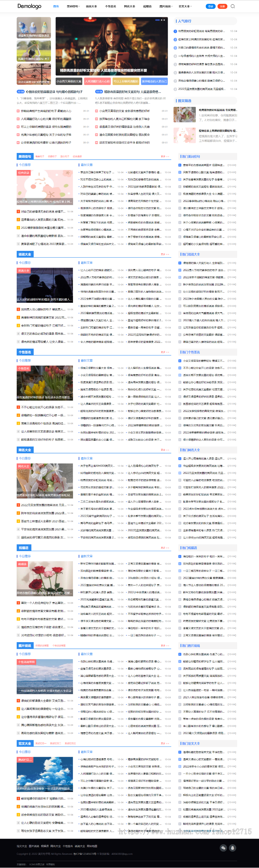Open the ocean 个性说说带图 featured image

click(x=45, y=676)
